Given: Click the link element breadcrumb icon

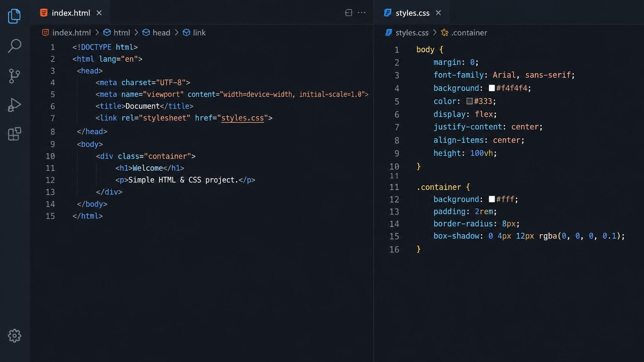Looking at the screenshot, I should (x=186, y=33).
